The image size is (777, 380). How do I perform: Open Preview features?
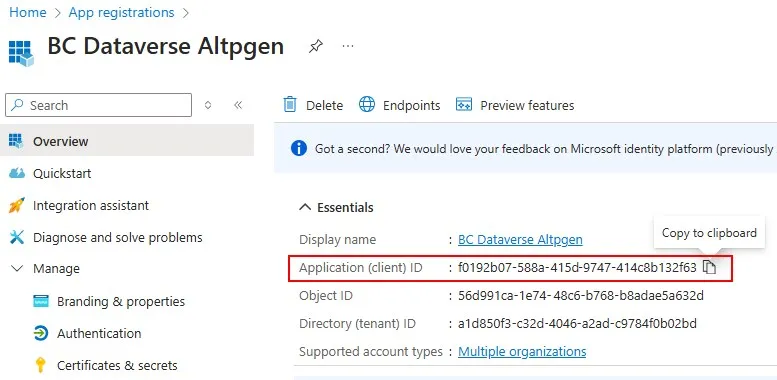(527, 106)
